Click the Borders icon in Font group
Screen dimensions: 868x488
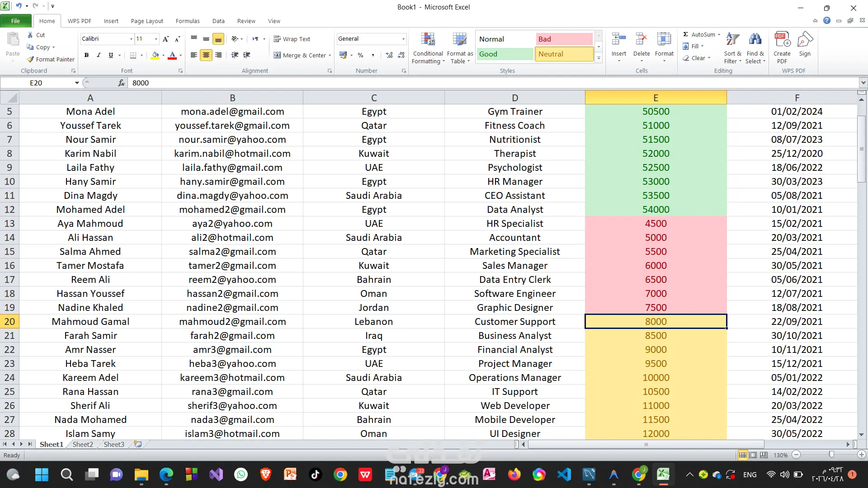(133, 55)
